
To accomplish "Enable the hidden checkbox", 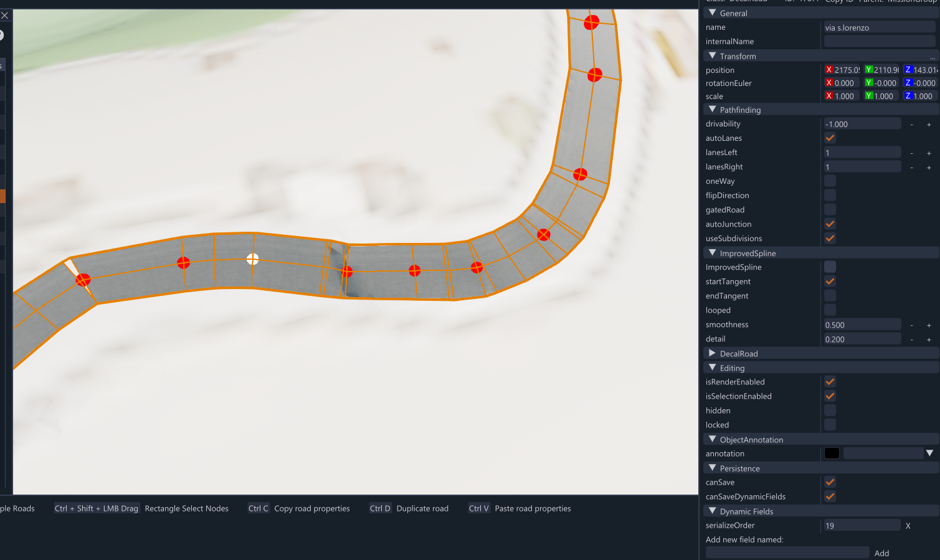I will 830,411.
